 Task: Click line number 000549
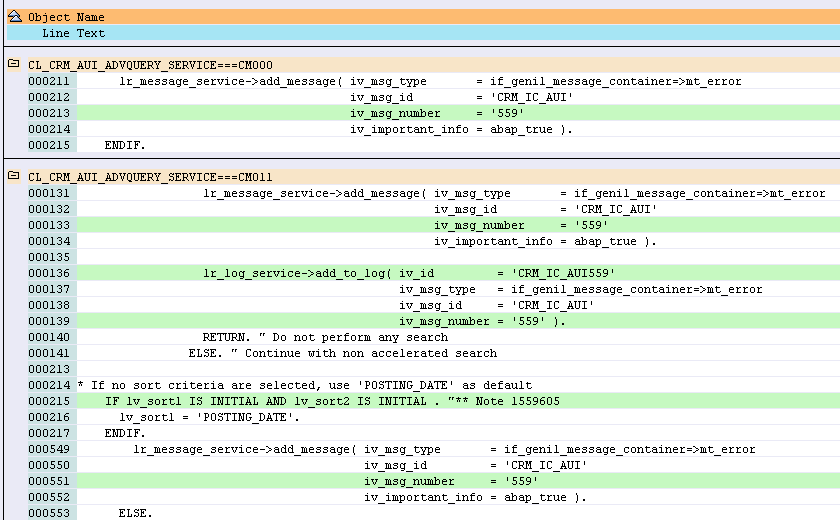click(x=49, y=449)
